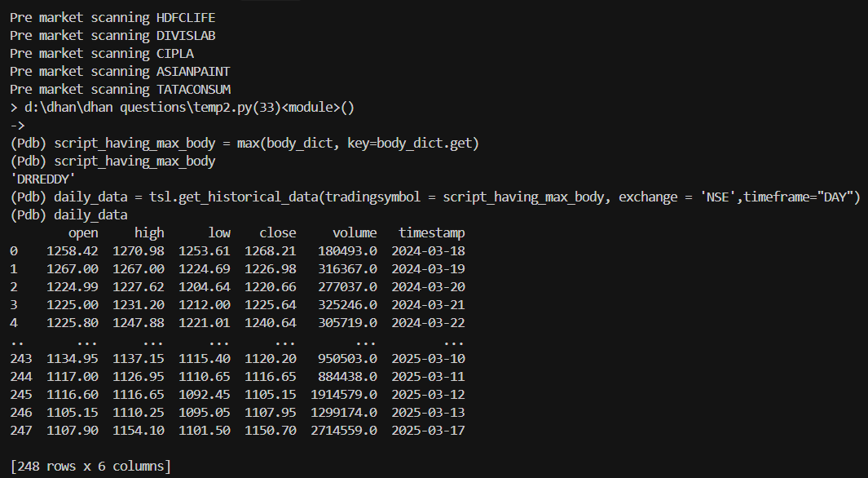
Task: Select the 'volume' column header
Action: point(355,233)
